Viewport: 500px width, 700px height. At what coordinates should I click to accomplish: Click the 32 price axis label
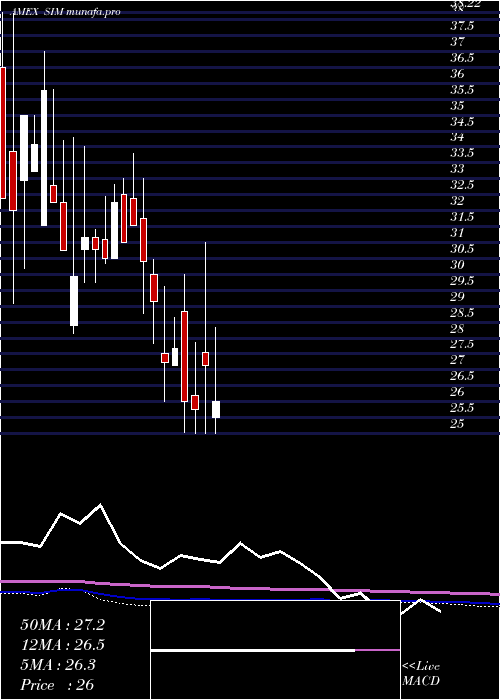458,201
